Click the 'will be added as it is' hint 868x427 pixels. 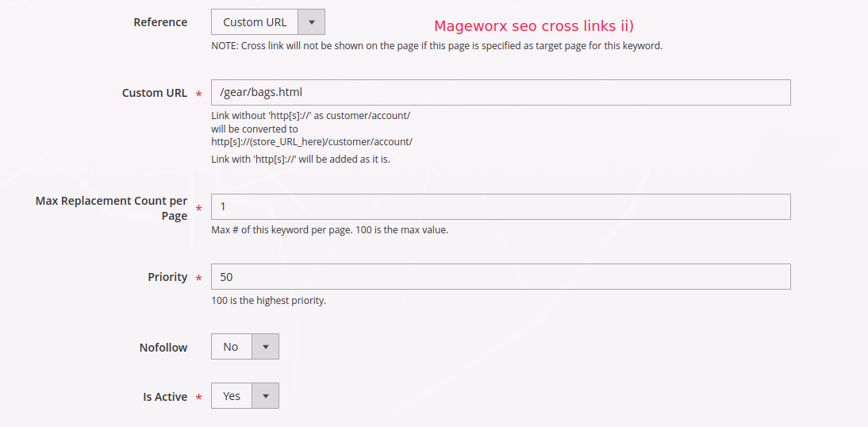point(301,160)
